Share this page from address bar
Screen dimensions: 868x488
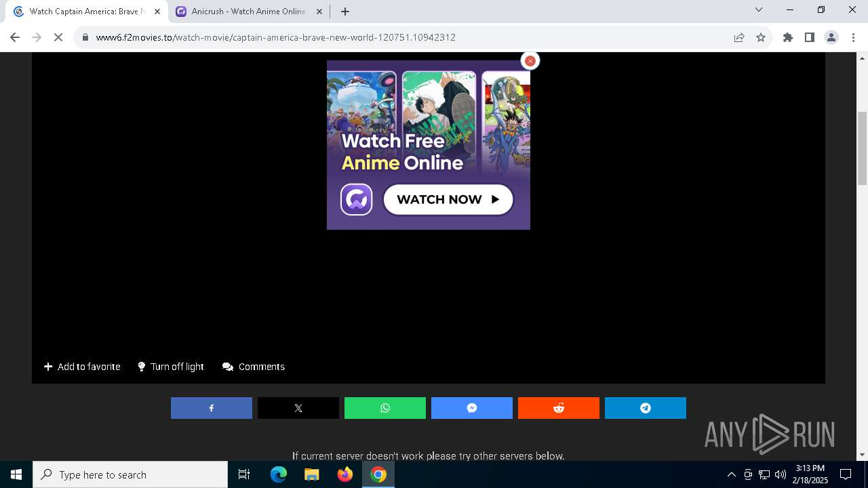(x=739, y=37)
